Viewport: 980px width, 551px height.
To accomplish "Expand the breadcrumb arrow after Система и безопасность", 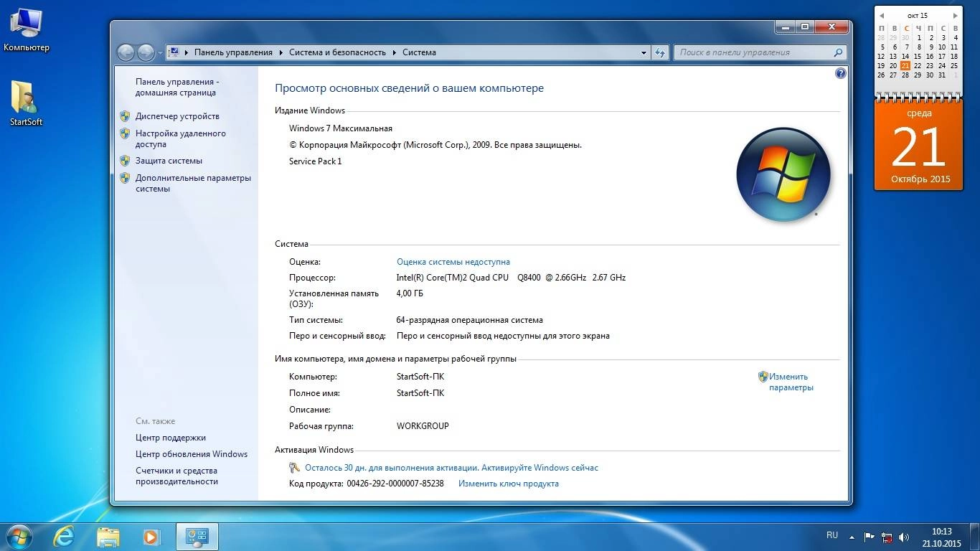I will coord(395,52).
